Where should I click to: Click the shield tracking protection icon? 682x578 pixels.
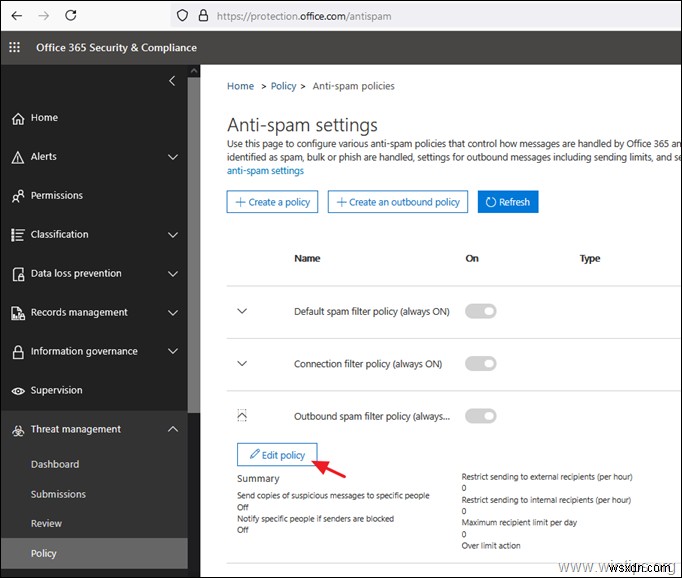click(x=182, y=16)
